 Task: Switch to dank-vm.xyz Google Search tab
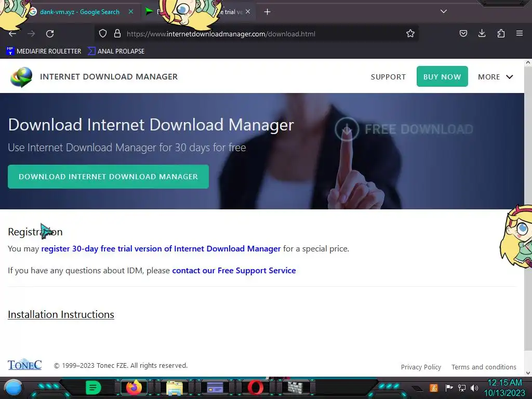tap(79, 12)
